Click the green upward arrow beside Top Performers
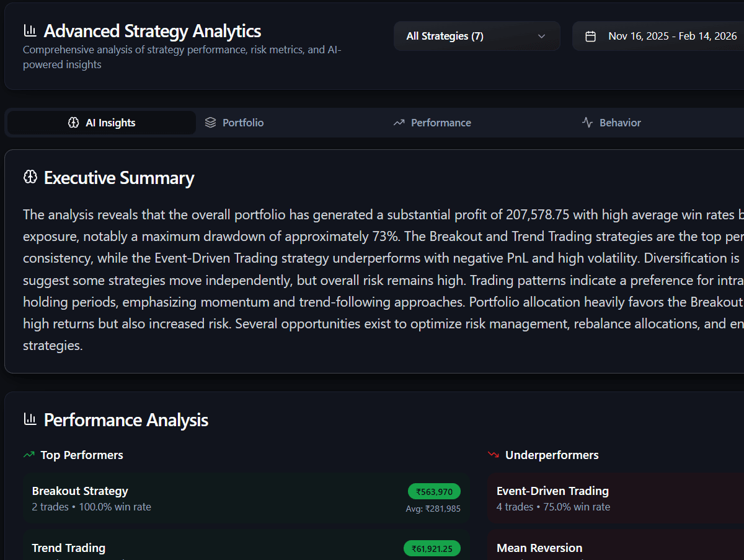Image resolution: width=744 pixels, height=560 pixels. tap(28, 454)
